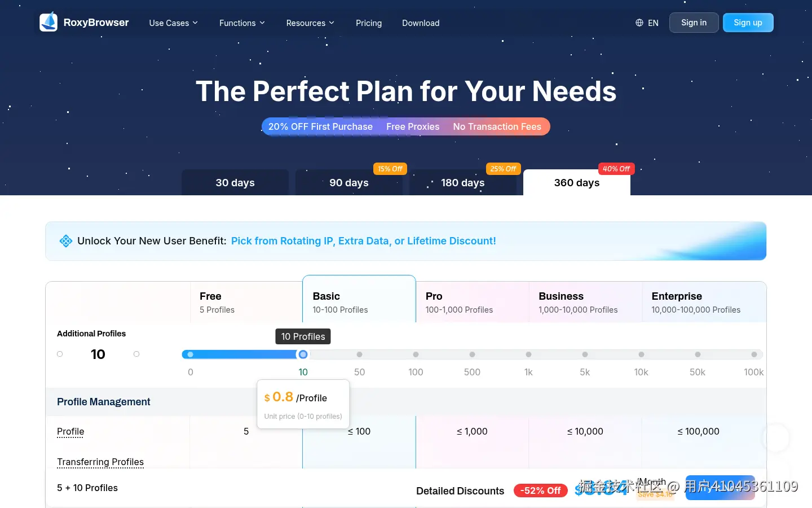This screenshot has height=508, width=812.
Task: Open the Pricing page
Action: [x=369, y=23]
